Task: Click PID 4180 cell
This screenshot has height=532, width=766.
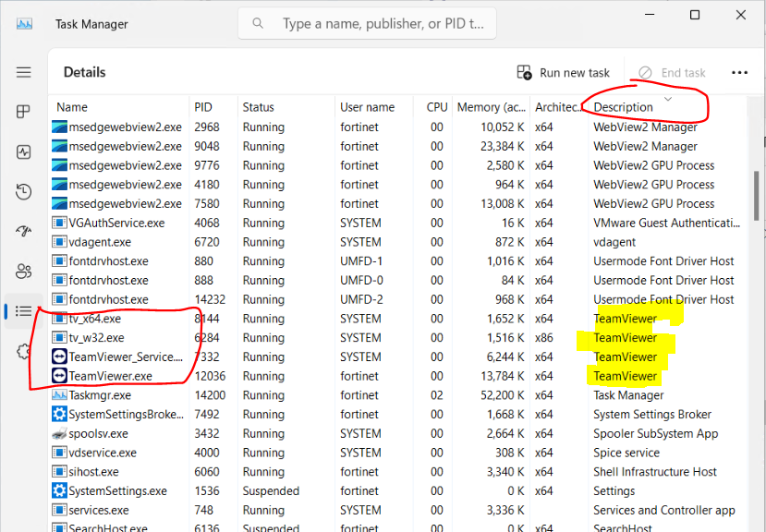Action: (207, 184)
